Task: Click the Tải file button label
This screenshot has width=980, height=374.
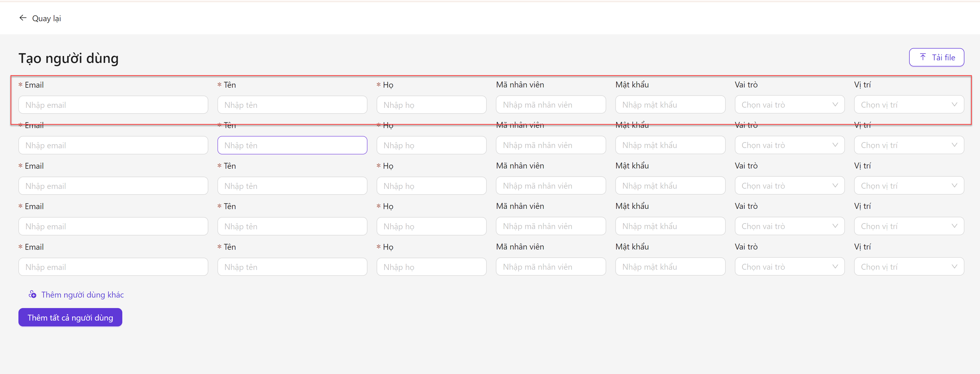Action: click(x=943, y=58)
